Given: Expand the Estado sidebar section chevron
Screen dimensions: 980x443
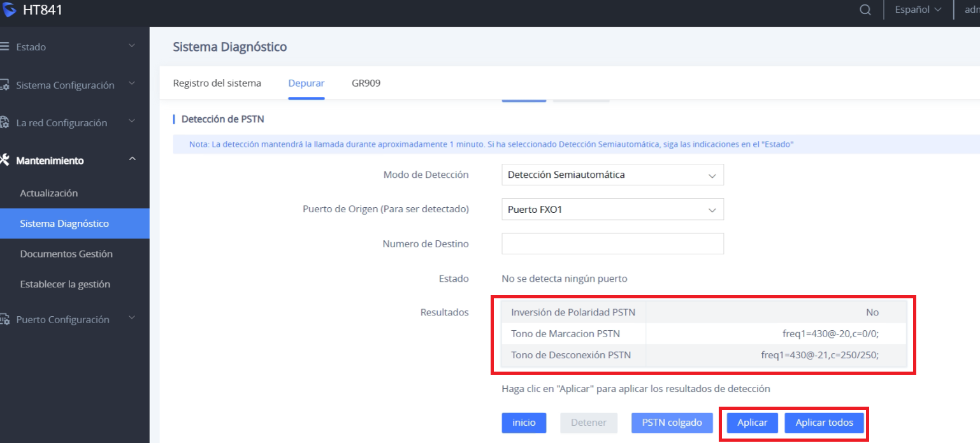Looking at the screenshot, I should pyautogui.click(x=132, y=46).
